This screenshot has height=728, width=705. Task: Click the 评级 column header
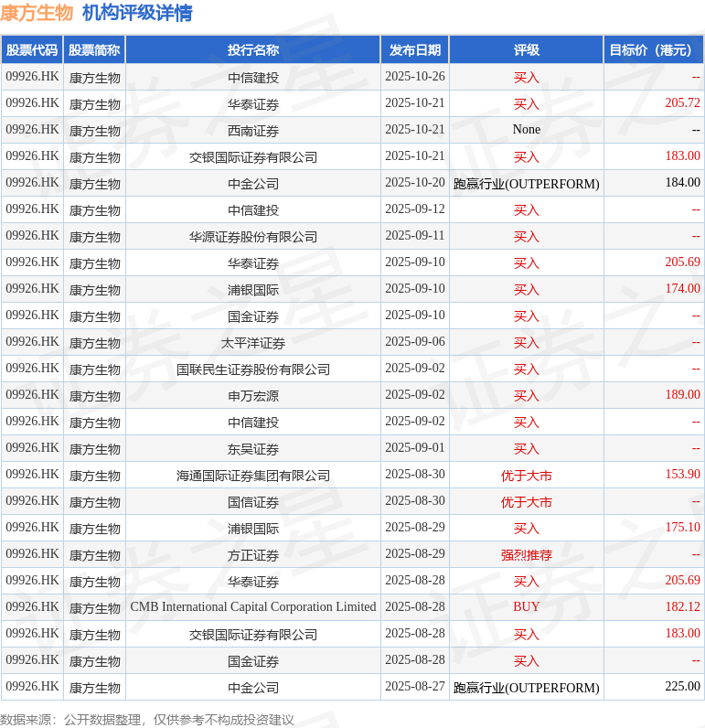(x=527, y=49)
